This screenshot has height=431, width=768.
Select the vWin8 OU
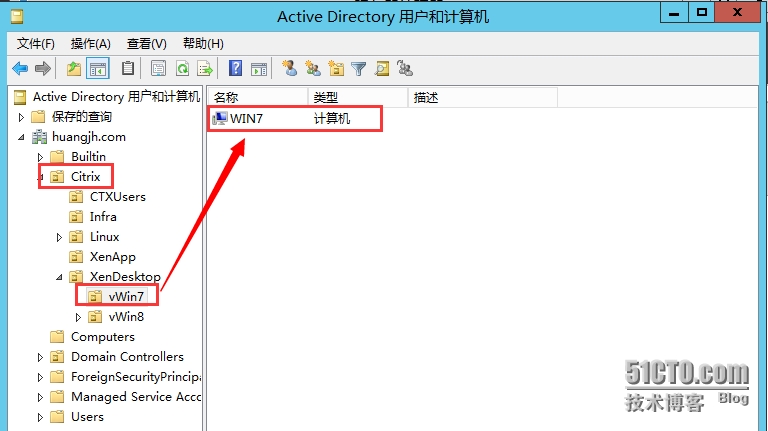126,317
